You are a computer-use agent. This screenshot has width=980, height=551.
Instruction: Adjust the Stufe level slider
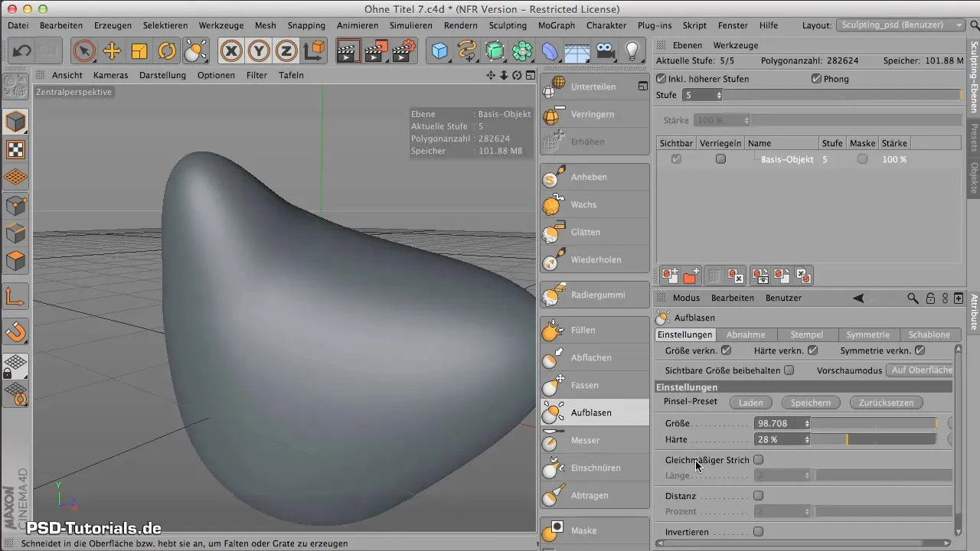click(842, 95)
